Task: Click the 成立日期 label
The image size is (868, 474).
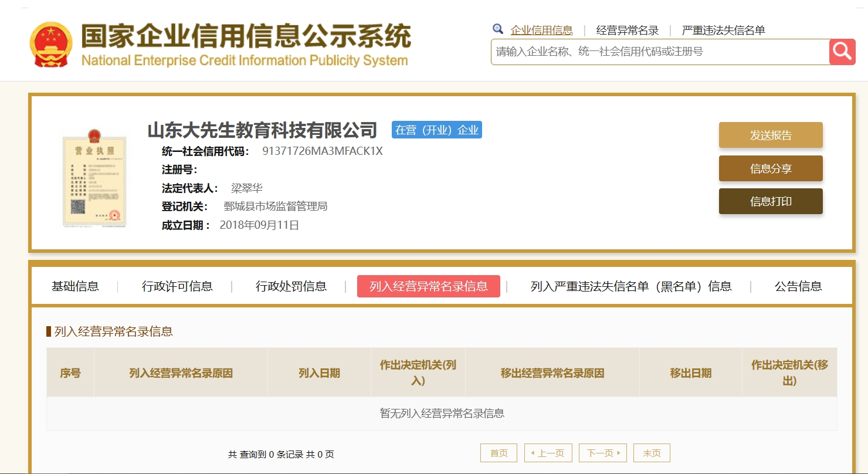Action: [186, 225]
